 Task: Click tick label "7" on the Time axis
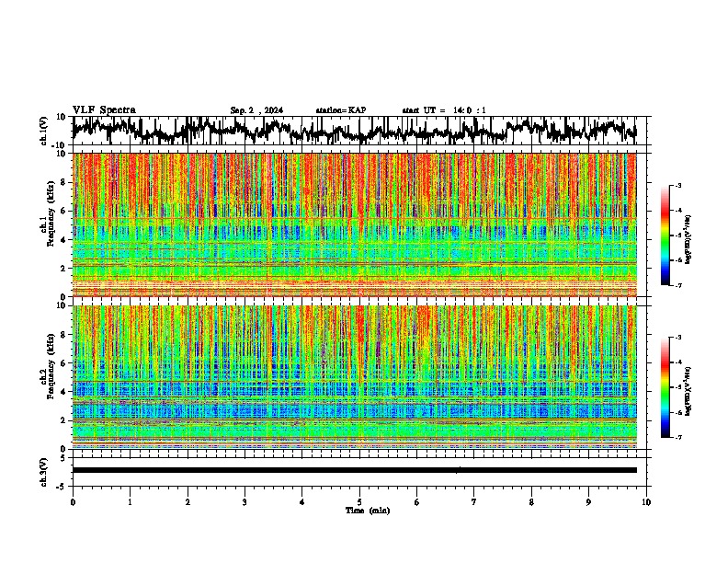[x=474, y=502]
